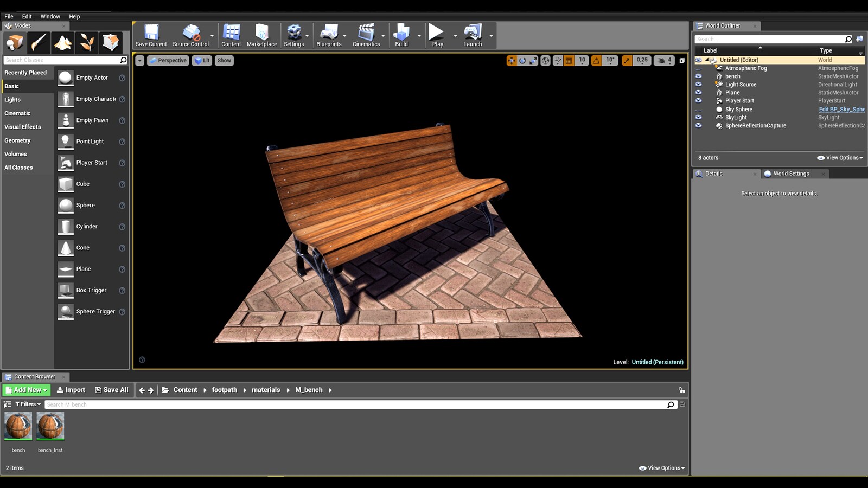Viewport: 868px width, 488px height.
Task: Hide the bench actor visibility eye
Action: [699, 76]
